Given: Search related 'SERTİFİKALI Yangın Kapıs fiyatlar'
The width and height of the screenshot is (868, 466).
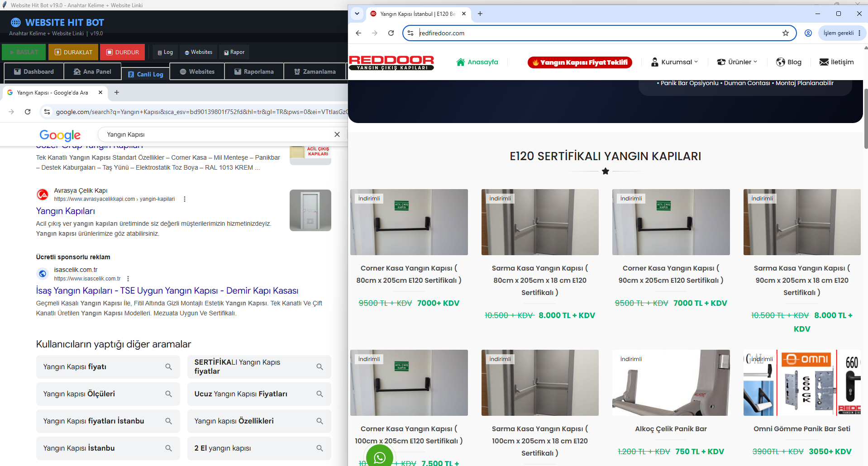Looking at the screenshot, I should 259,367.
